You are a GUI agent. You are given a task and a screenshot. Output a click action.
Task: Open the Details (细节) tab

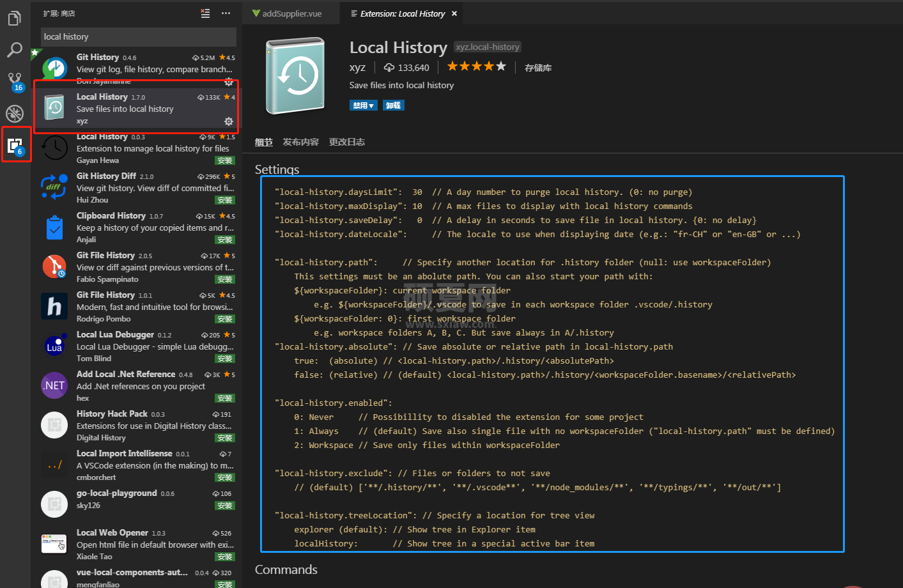[x=264, y=142]
